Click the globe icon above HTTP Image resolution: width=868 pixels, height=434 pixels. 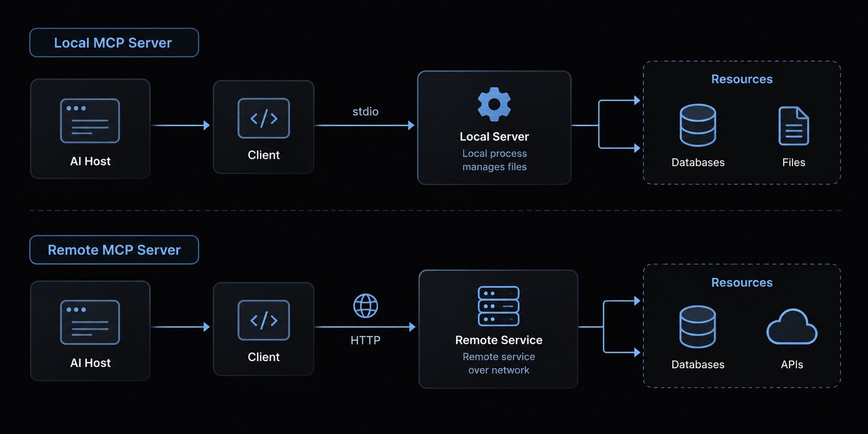pyautogui.click(x=365, y=306)
